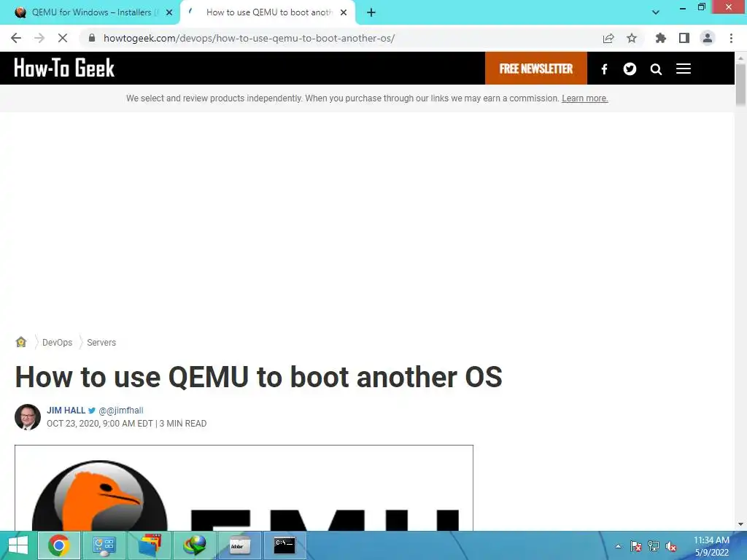Viewport: 747px width, 560px height.
Task: Open Chrome from the taskbar
Action: pyautogui.click(x=58, y=545)
